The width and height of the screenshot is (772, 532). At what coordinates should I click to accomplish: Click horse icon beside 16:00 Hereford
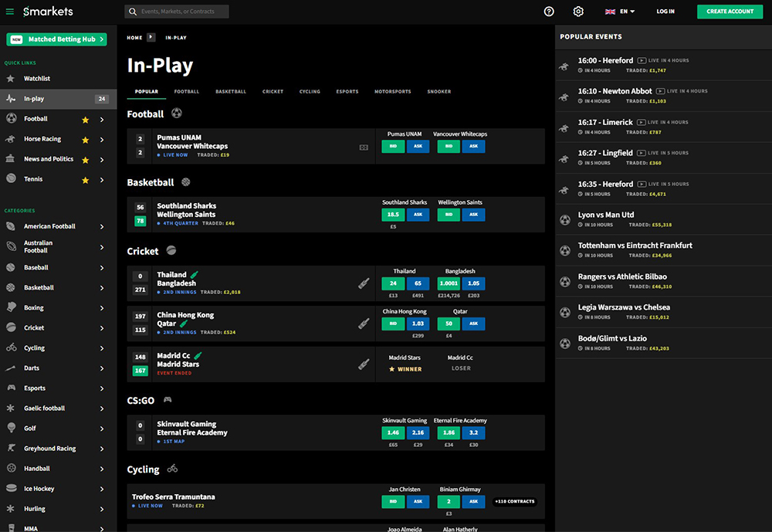click(564, 66)
